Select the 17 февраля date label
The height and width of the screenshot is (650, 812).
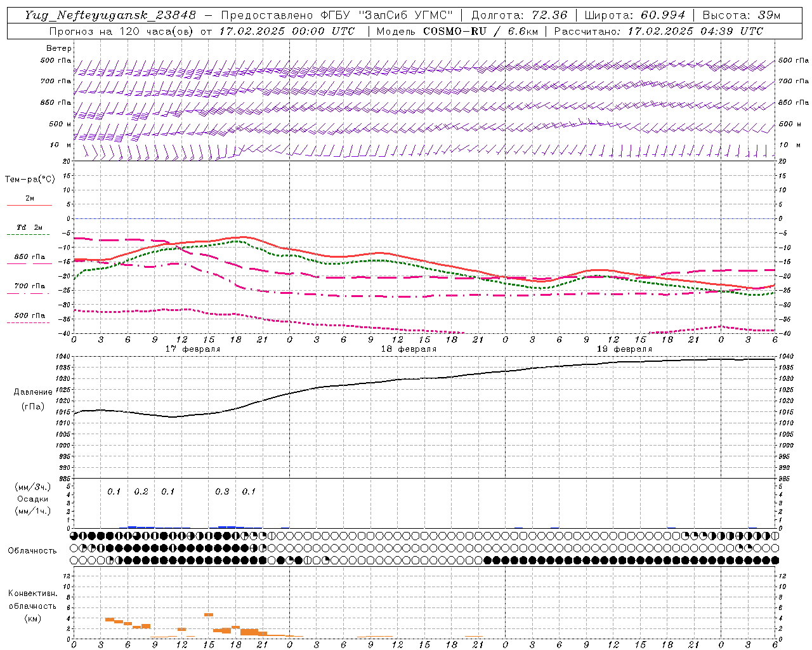(193, 349)
